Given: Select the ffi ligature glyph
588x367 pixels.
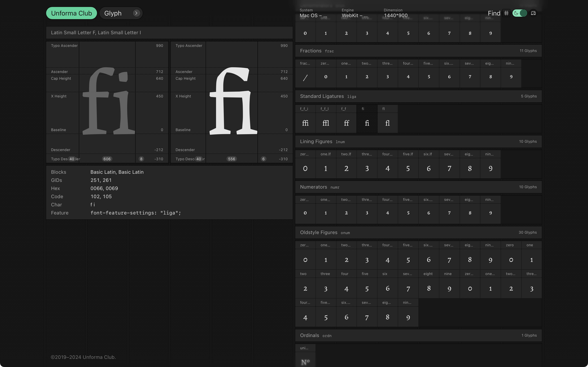Looking at the screenshot, I should tap(305, 123).
